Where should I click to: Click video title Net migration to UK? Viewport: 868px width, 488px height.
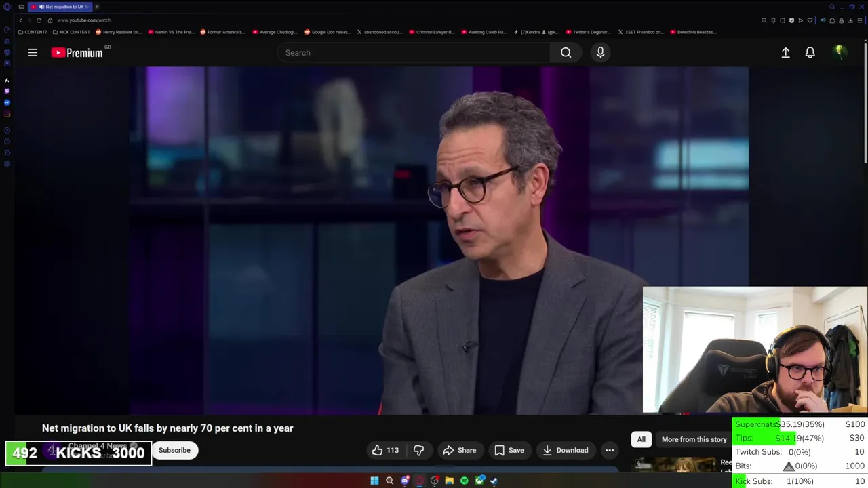coord(167,428)
